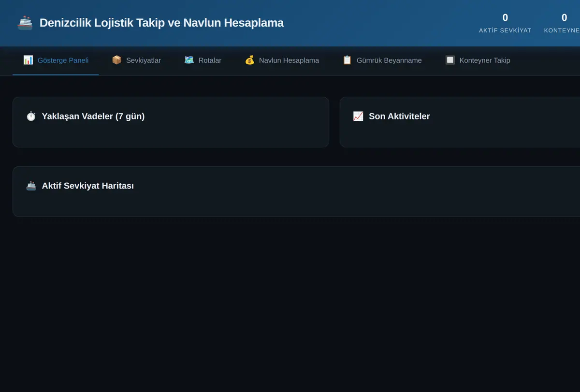The width and height of the screenshot is (580, 392).
Task: Click the ship logo icon in header
Action: click(25, 23)
